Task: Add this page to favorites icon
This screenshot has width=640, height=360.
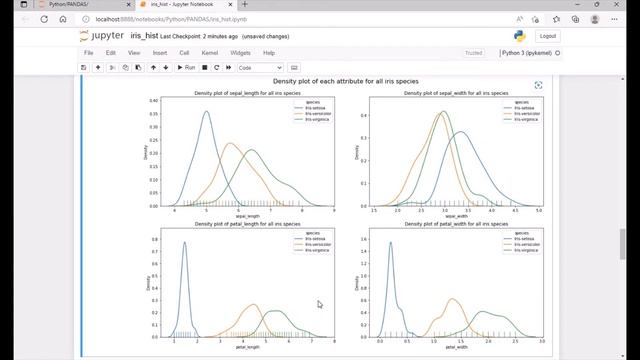Action: 536,19
